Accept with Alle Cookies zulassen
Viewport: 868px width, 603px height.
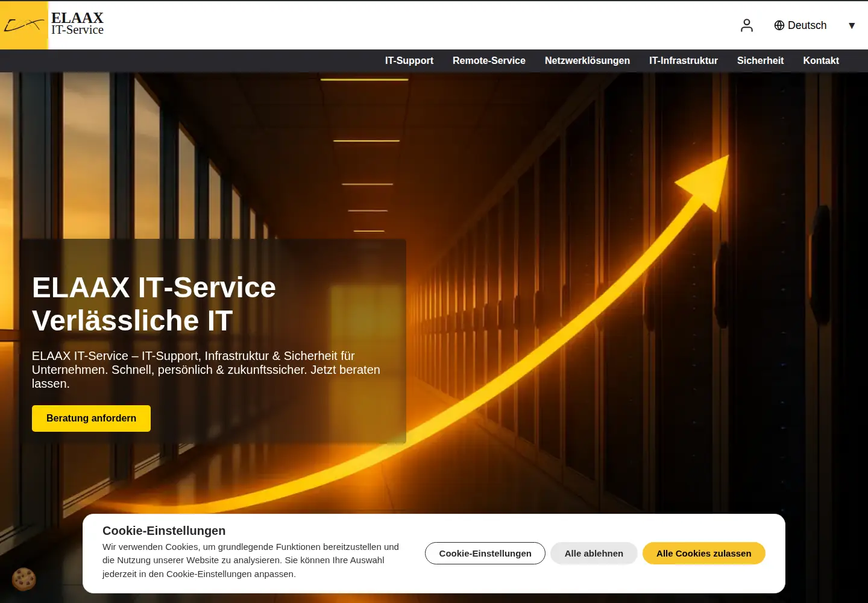pos(704,554)
